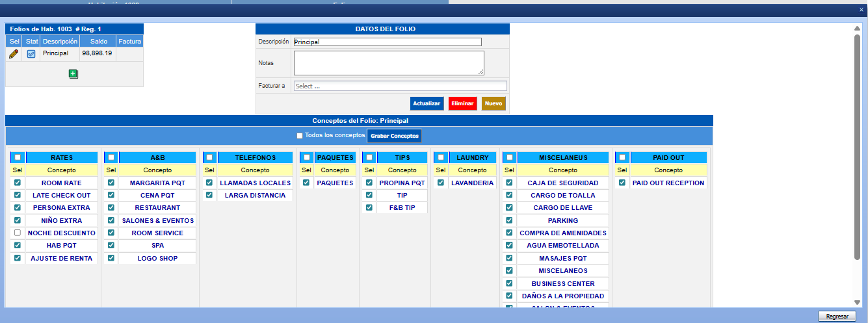Enable the NOCHE DESCUENTO checkbox
This screenshot has width=868, height=323.
[18, 233]
